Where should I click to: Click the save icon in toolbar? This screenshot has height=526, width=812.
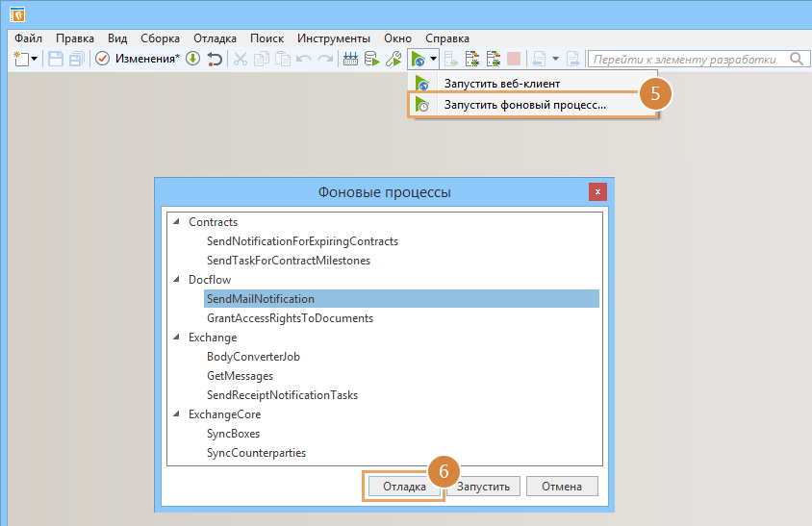point(56,59)
